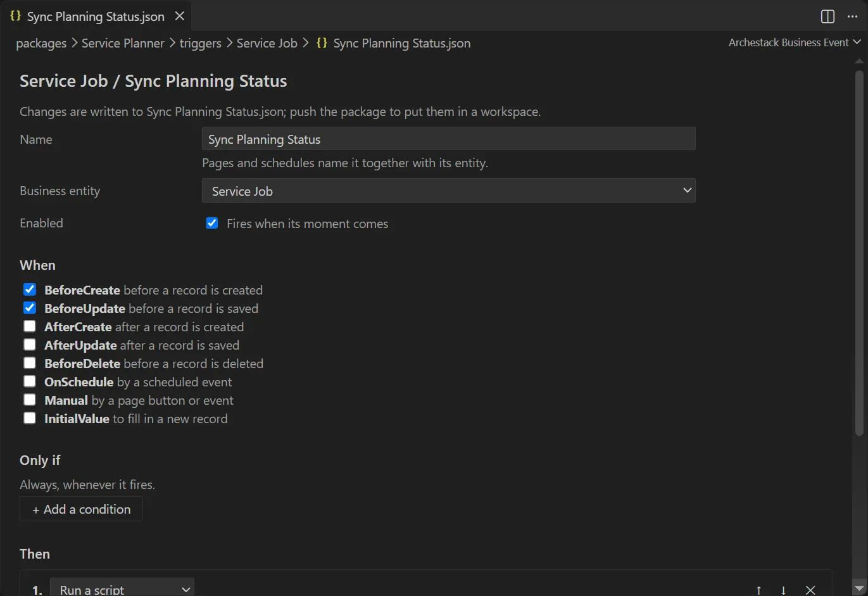
Task: Uncheck the BeforeCreate trigger
Action: tap(30, 289)
